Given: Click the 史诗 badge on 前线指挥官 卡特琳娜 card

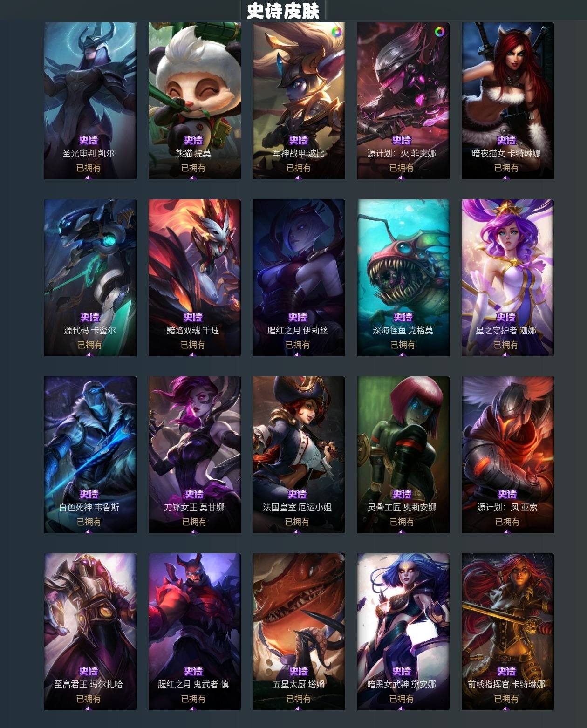Looking at the screenshot, I should 506,671.
